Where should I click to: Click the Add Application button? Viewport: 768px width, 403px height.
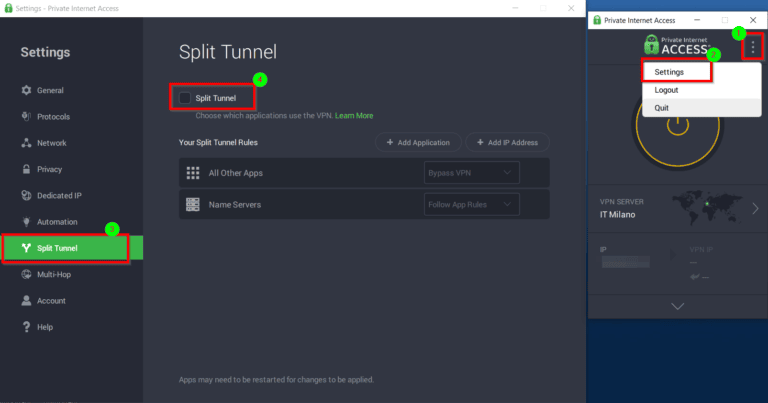pyautogui.click(x=418, y=142)
